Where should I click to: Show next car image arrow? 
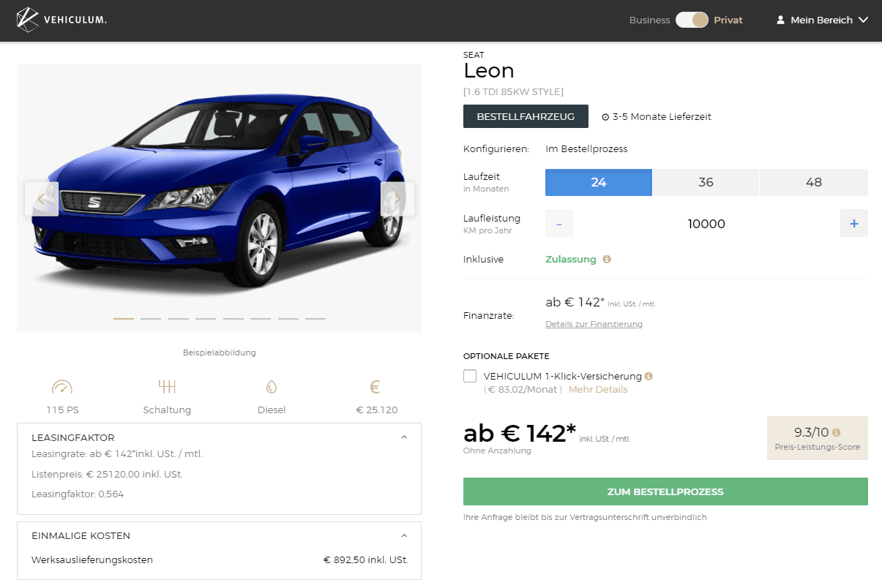[x=397, y=199]
